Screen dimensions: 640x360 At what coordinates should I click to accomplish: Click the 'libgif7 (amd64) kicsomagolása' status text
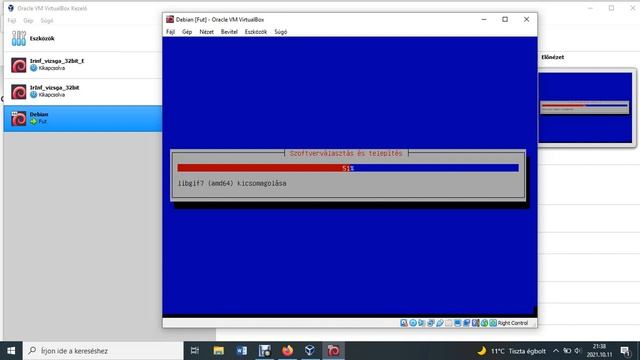232,183
